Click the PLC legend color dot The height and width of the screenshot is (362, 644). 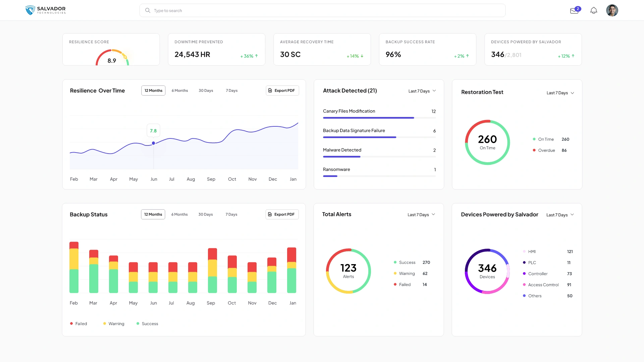524,262
